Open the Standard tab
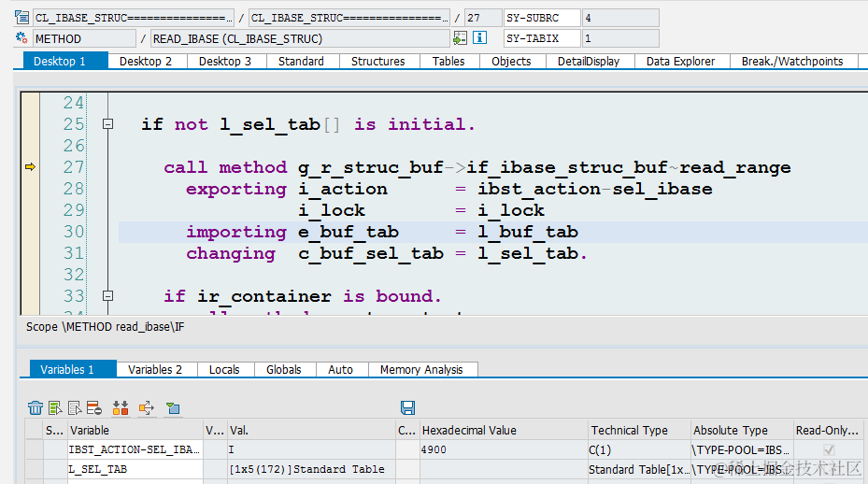Screen dimensions: 868x484 point(301,61)
